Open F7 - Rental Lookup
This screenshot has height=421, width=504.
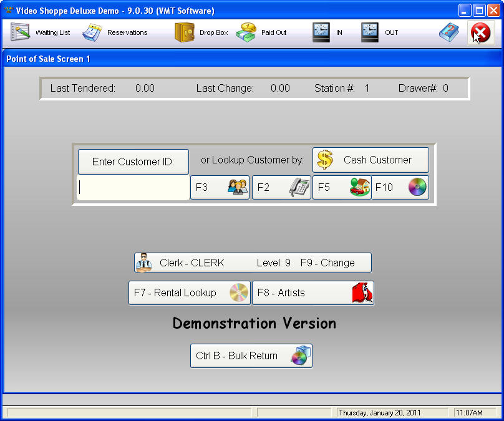(189, 293)
